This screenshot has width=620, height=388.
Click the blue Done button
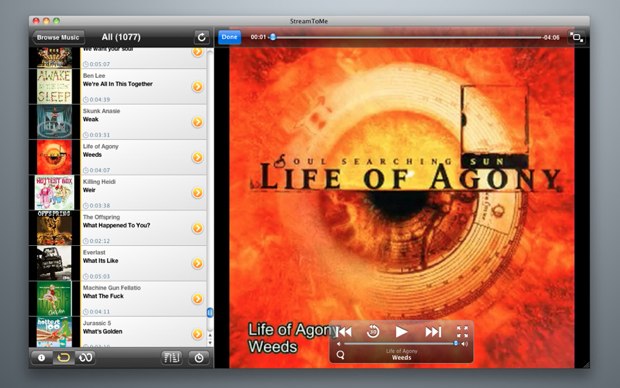(x=229, y=37)
